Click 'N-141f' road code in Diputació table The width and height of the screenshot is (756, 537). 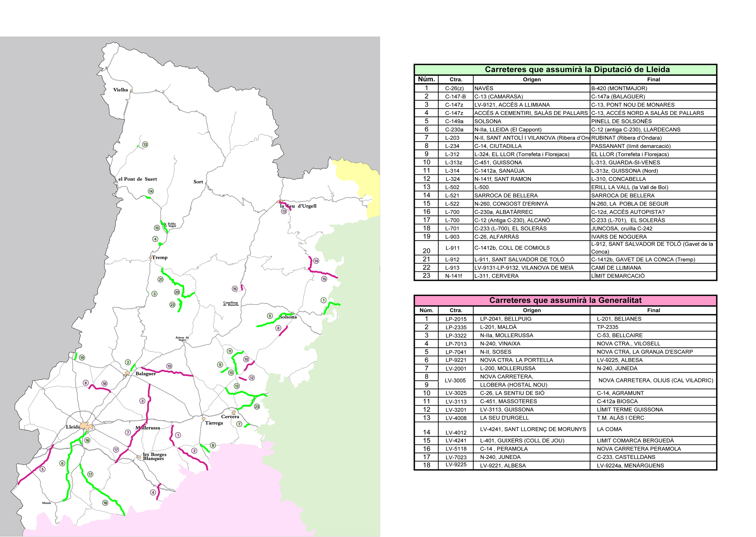click(454, 276)
